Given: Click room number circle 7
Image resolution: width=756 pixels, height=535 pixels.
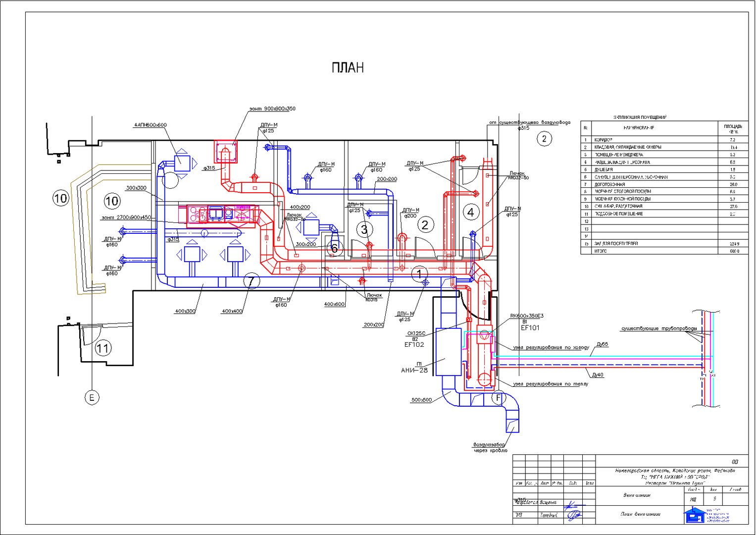Looking at the screenshot, I should tap(252, 281).
